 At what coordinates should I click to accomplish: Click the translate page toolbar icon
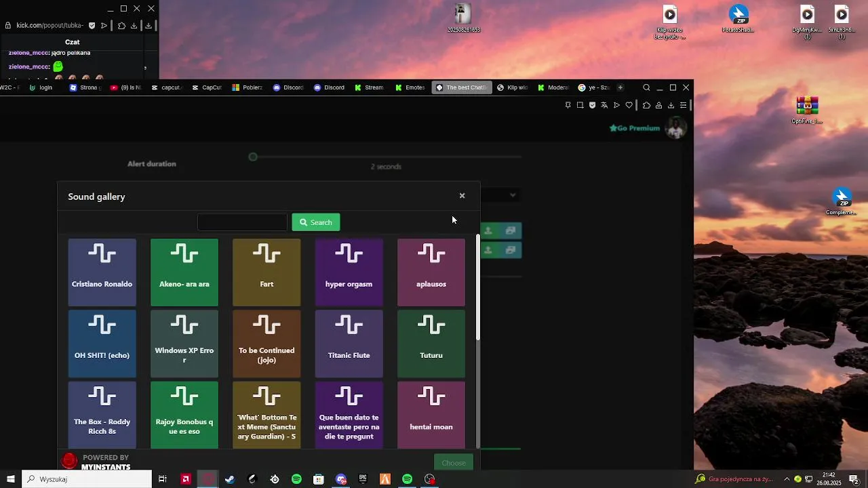click(604, 105)
